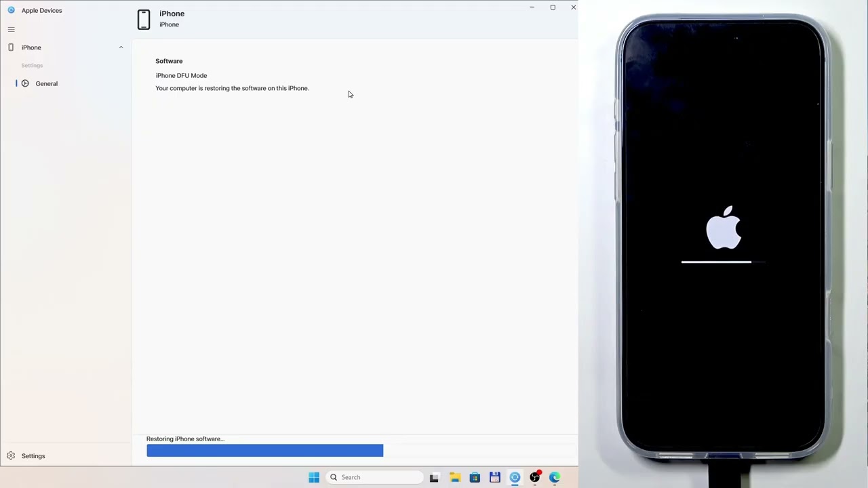
Task: Maximize the Apple Devices window
Action: point(553,7)
